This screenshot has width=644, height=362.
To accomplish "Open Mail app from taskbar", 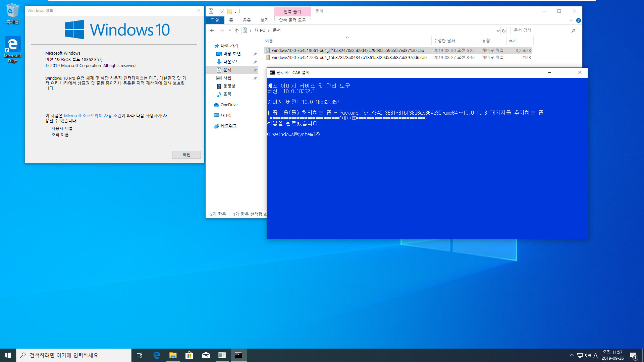I will click(206, 355).
